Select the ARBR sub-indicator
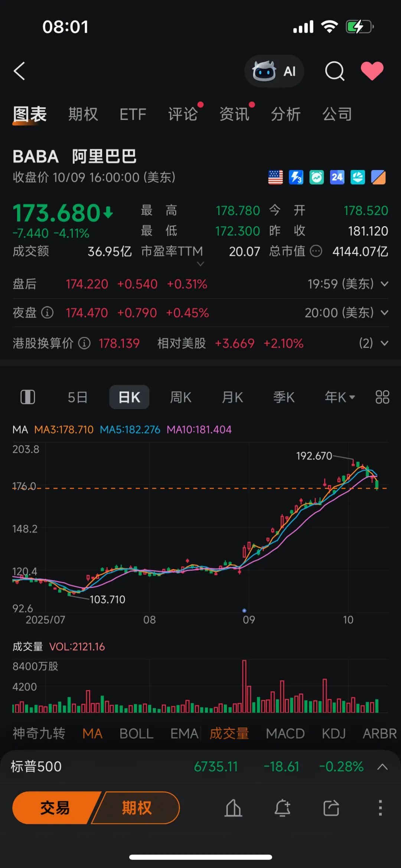The height and width of the screenshot is (868, 401). (x=380, y=734)
